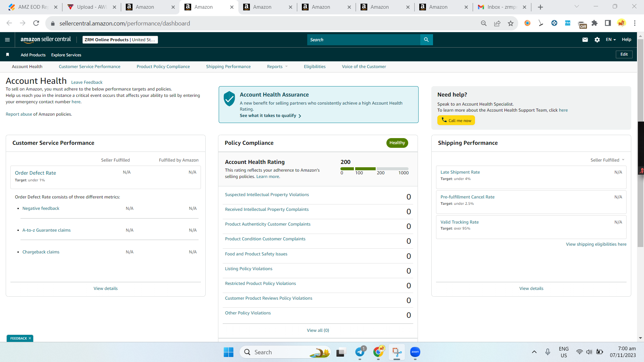Reload the page with browser refresh

tap(36, 23)
